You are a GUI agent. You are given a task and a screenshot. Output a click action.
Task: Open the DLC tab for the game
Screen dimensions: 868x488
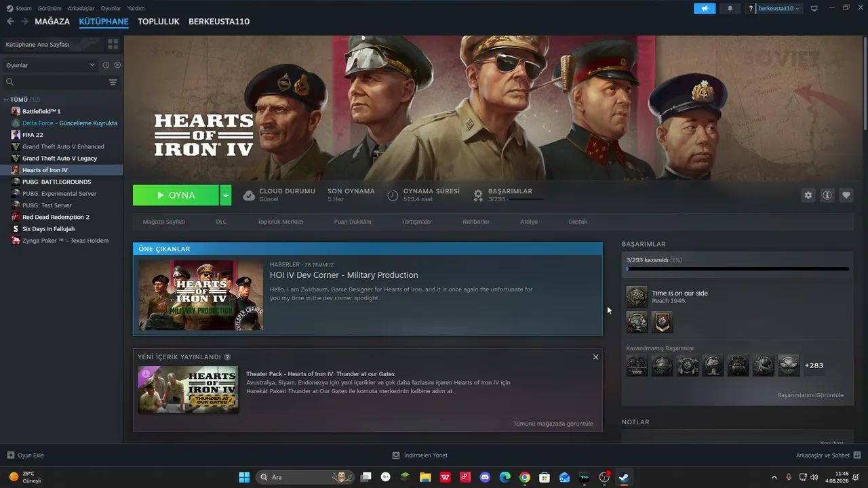click(222, 222)
